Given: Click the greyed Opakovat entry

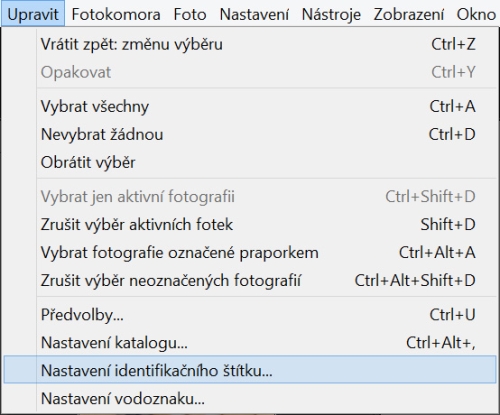Looking at the screenshot, I should pyautogui.click(x=250, y=72).
